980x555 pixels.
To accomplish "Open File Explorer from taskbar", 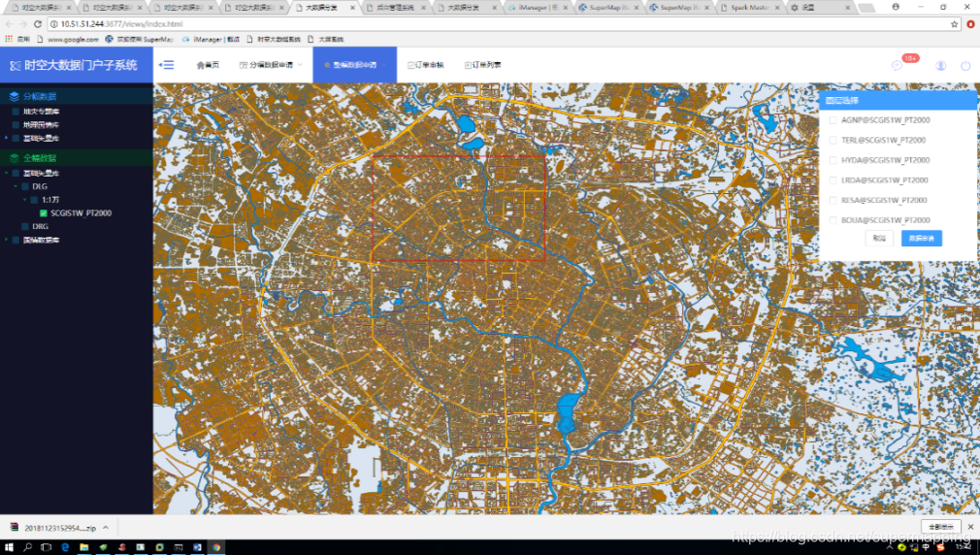I will [83, 547].
